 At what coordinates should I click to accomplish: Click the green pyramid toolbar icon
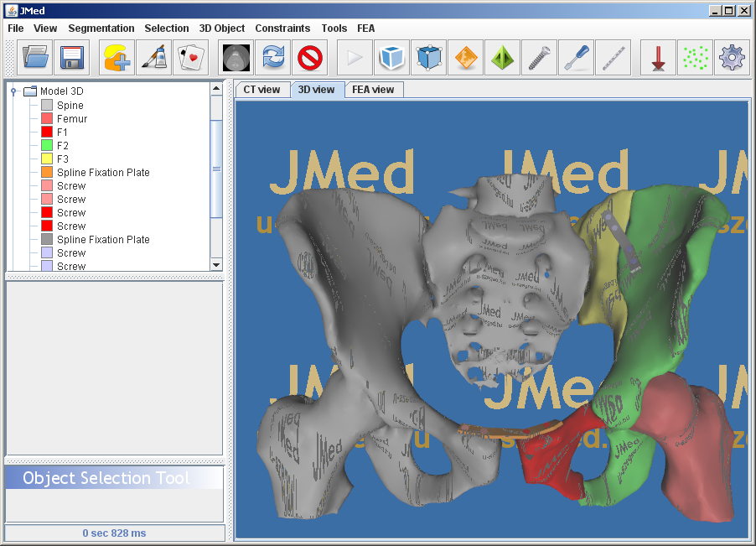click(x=502, y=58)
